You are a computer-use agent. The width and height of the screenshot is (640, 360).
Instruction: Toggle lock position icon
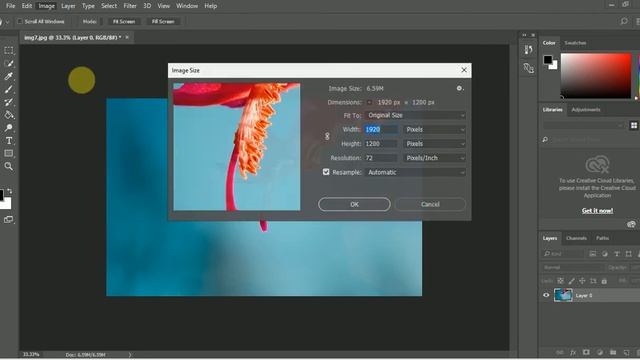point(582,281)
